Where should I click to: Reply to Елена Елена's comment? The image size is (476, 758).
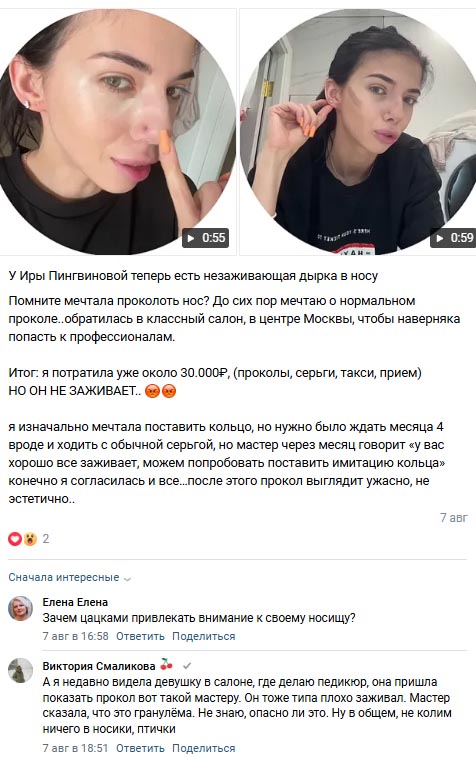[140, 636]
